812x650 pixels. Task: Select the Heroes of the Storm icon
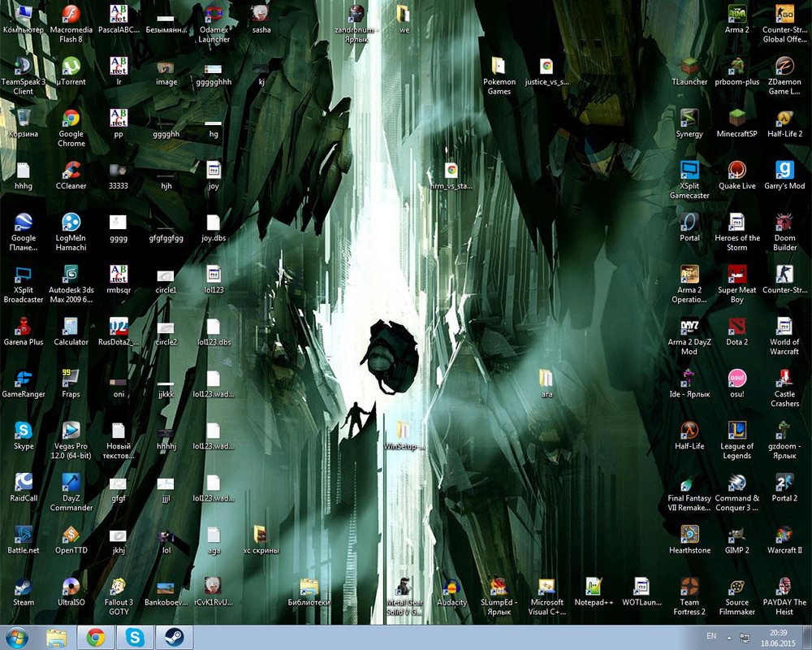(737, 232)
